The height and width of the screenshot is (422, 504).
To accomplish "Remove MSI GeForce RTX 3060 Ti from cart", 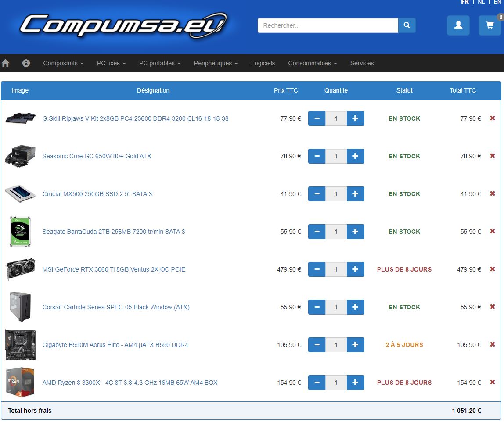I will click(x=492, y=269).
